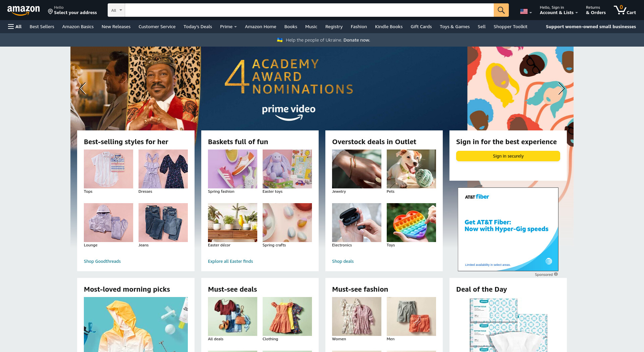644x352 pixels.
Task: Advance to next banner slide arrow
Action: point(561,89)
